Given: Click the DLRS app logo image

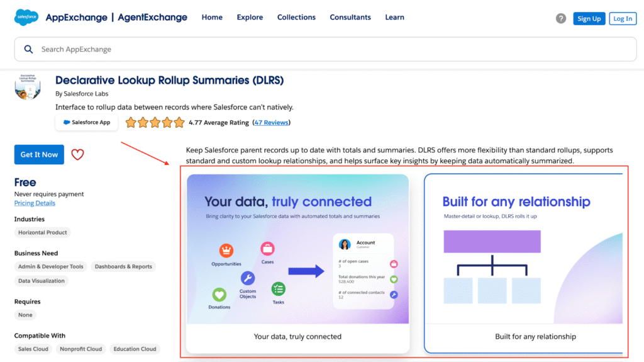Looking at the screenshot, I should coord(28,87).
